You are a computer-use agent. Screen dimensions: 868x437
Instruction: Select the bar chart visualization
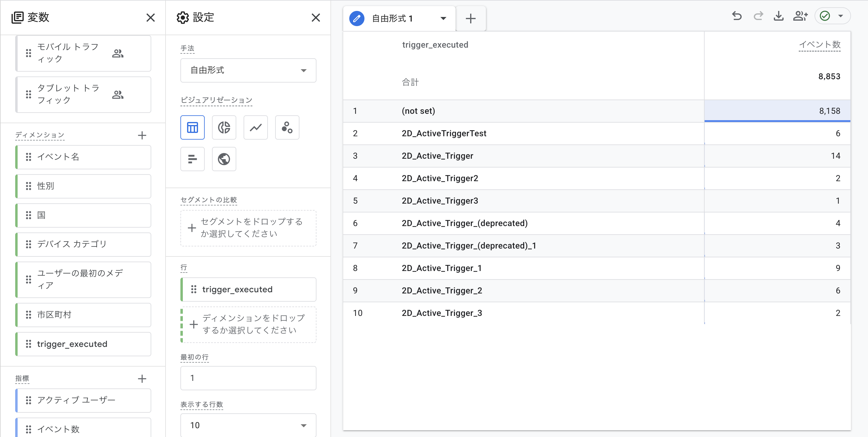click(x=193, y=159)
